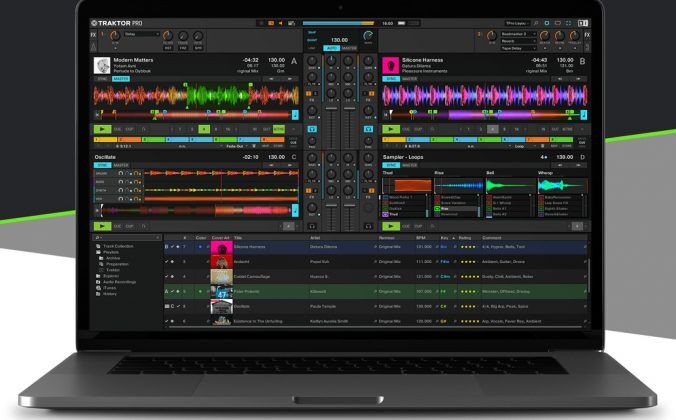Toggle fullscreen mode icon in header

tap(568, 23)
